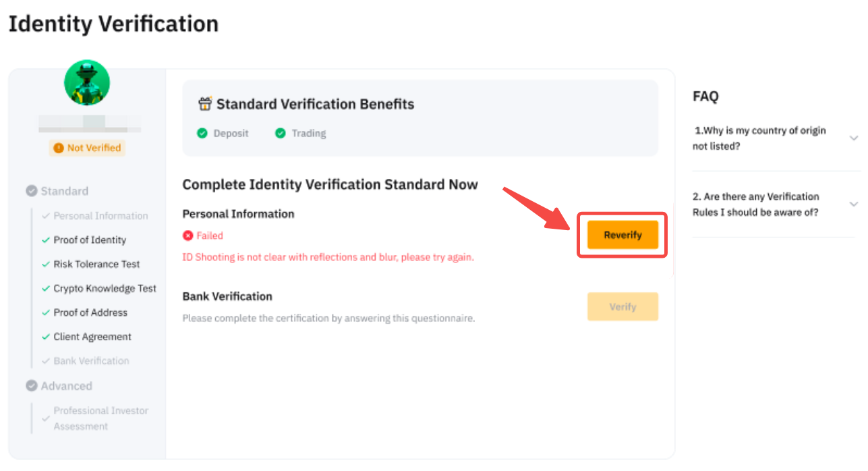868x471 pixels.
Task: Click the checkmark beside Proof of Identity
Action: click(x=45, y=240)
